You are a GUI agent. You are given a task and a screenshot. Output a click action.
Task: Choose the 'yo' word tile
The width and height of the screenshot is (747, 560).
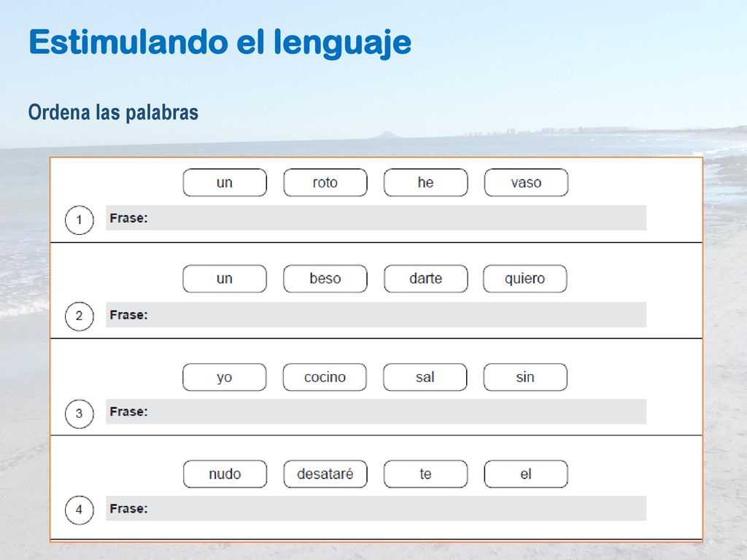(x=225, y=377)
